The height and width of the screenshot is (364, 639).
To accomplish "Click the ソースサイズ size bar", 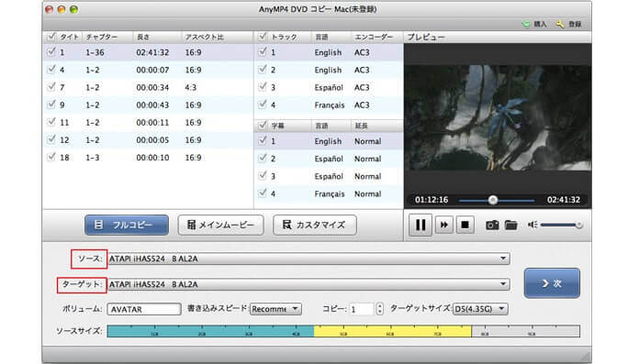I will tap(343, 331).
